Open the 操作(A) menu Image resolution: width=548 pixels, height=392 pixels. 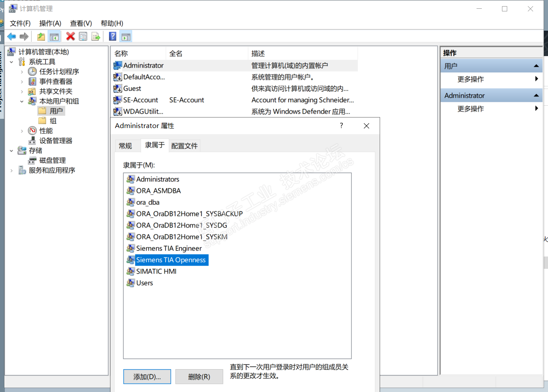click(50, 23)
